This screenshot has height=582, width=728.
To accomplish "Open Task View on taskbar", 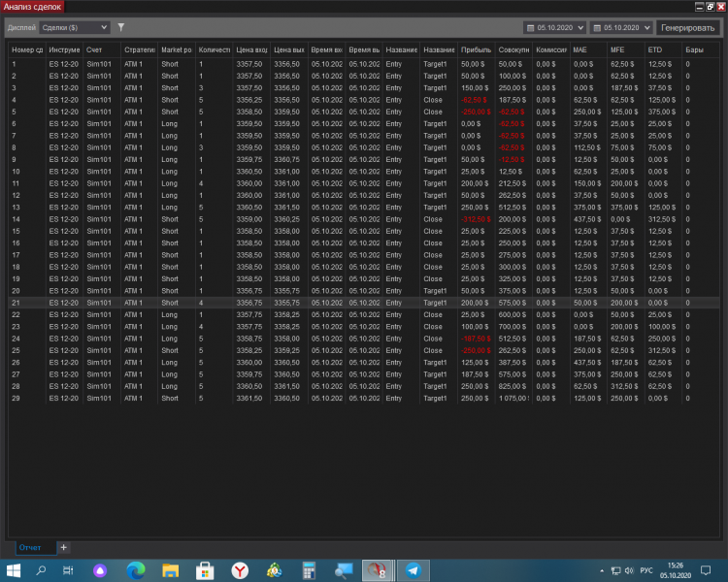I will coord(68,570).
